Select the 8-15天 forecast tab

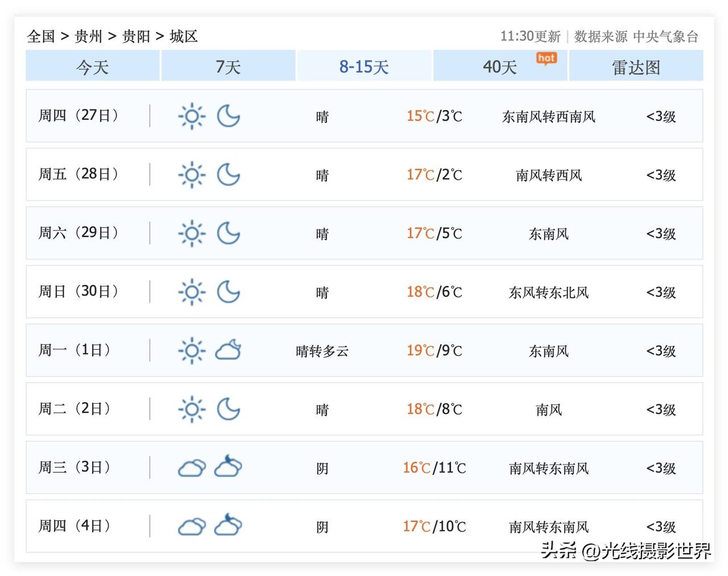[364, 66]
